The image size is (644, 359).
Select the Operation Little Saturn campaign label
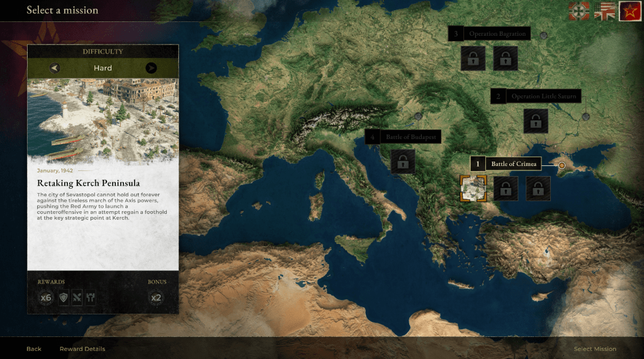pyautogui.click(x=543, y=96)
